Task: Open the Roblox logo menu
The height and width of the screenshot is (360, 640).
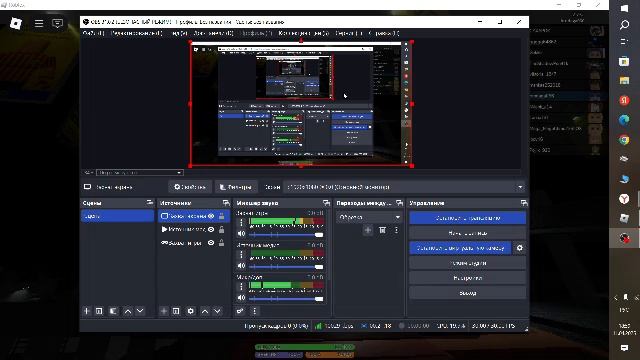Action: click(x=16, y=23)
